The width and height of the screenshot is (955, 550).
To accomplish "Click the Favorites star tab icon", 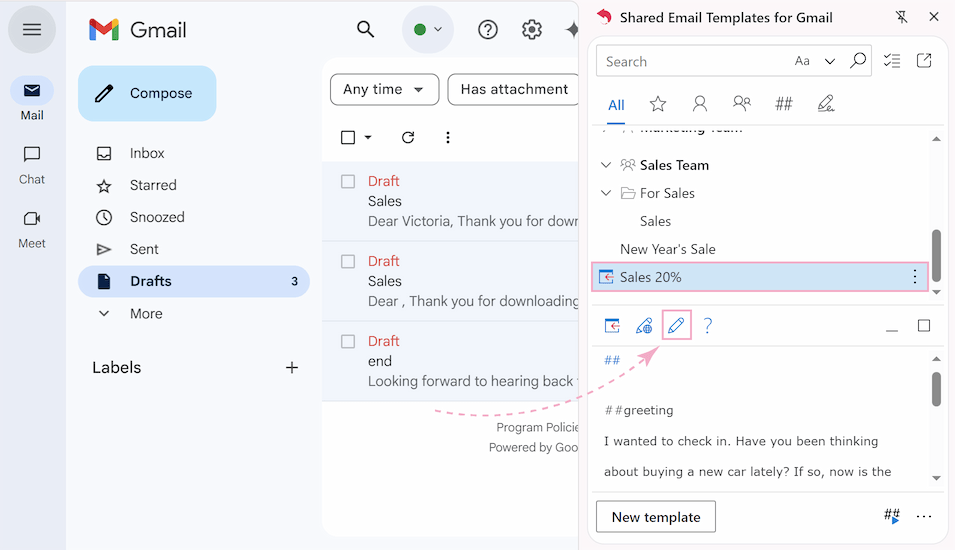I will [658, 104].
